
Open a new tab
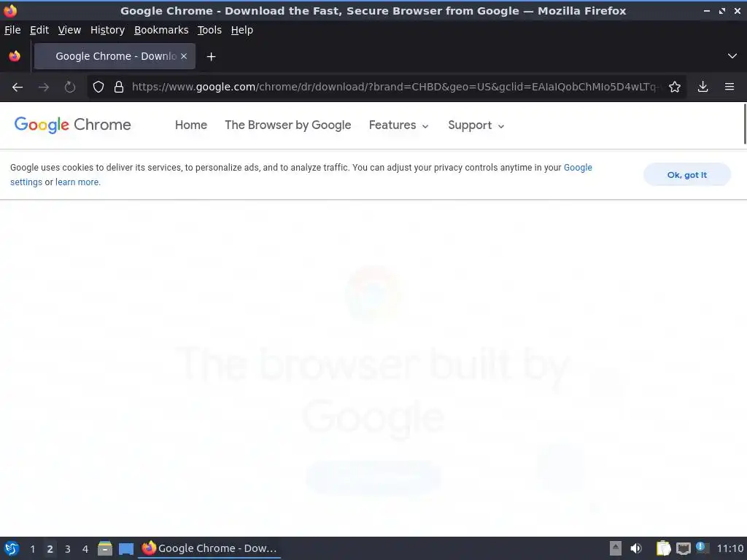[x=211, y=57]
